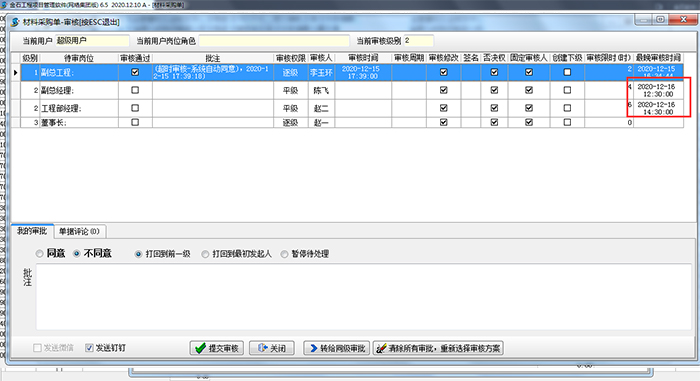Click the blue arrow icon of 转给同级审批
The image size is (700, 381).
[313, 348]
